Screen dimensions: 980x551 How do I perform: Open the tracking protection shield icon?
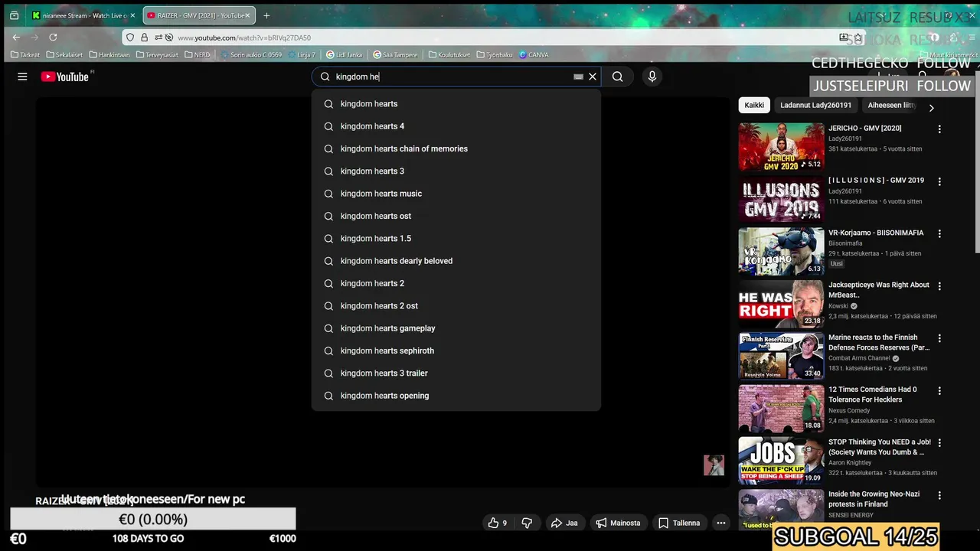pyautogui.click(x=130, y=37)
